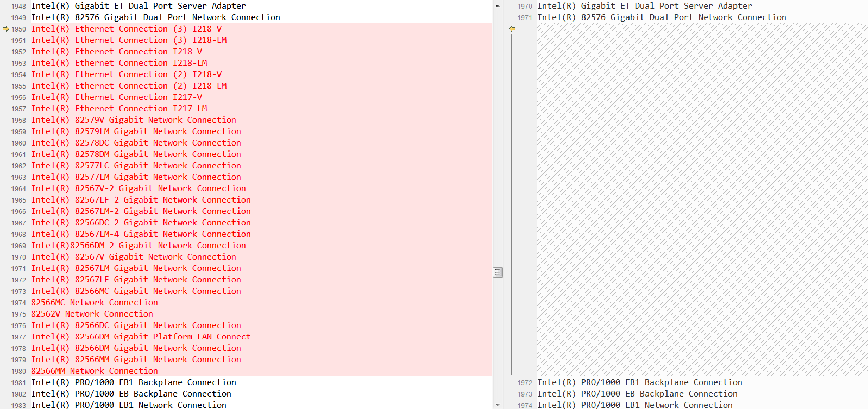Select 'Gigabit ET Dual Port Server Adapter' in right pane

point(645,6)
